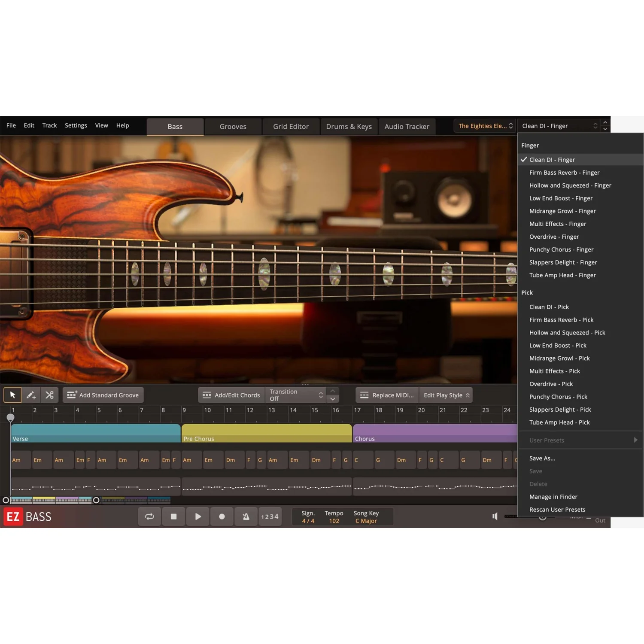Toggle the metronome click
The height and width of the screenshot is (644, 644).
coord(246,516)
